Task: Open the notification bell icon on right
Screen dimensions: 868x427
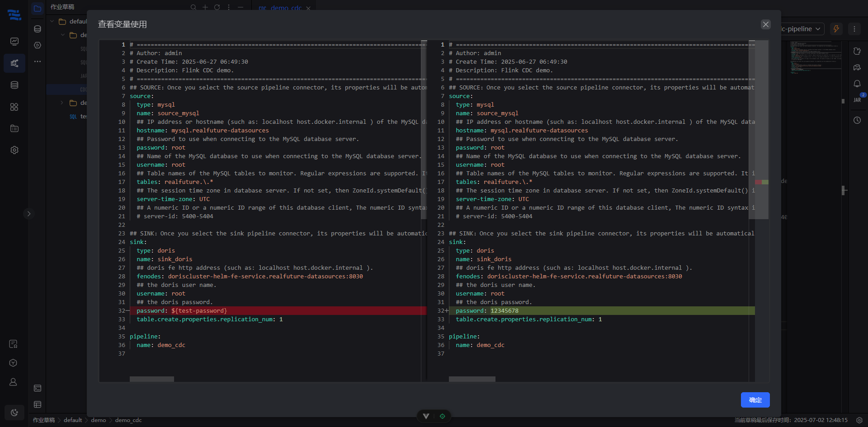Action: (857, 84)
